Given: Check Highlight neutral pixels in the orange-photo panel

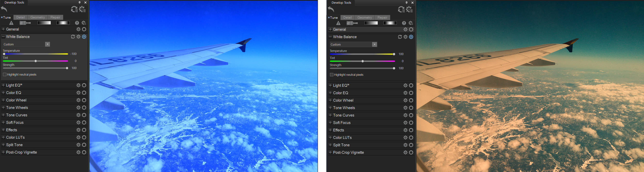Looking at the screenshot, I should (332, 75).
